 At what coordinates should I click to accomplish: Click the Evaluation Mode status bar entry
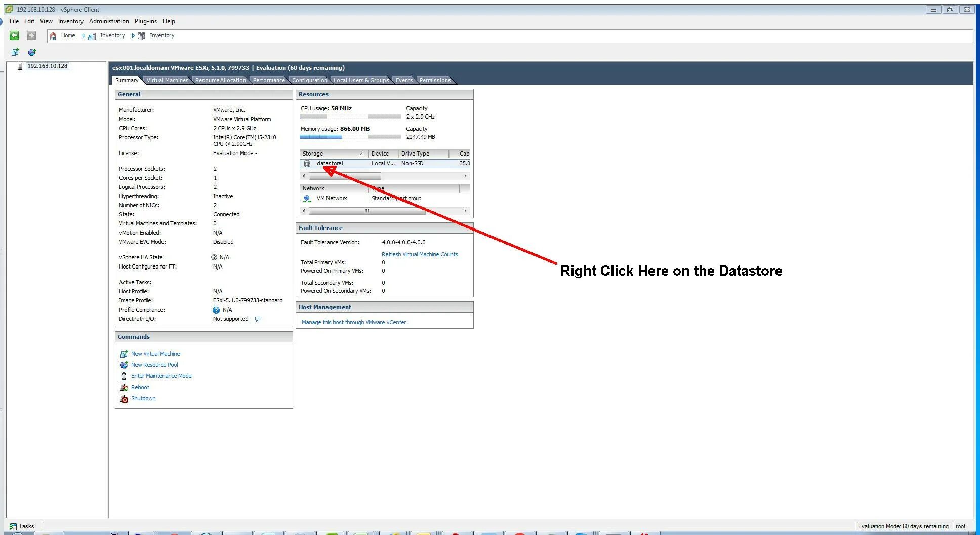(903, 526)
